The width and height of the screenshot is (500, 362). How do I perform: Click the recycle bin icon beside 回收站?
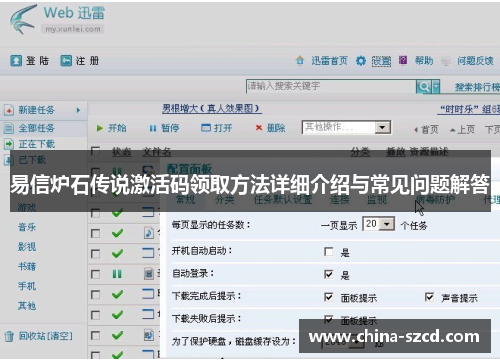9,336
